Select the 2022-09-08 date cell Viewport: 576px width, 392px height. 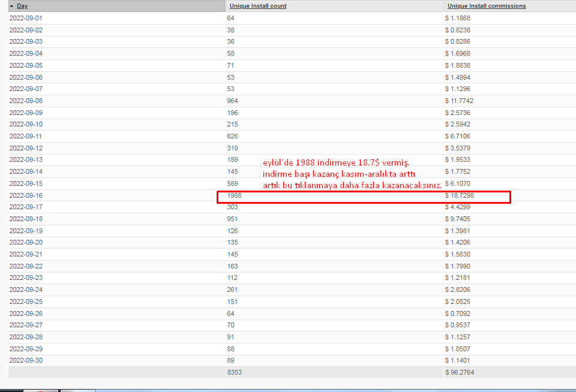point(26,101)
